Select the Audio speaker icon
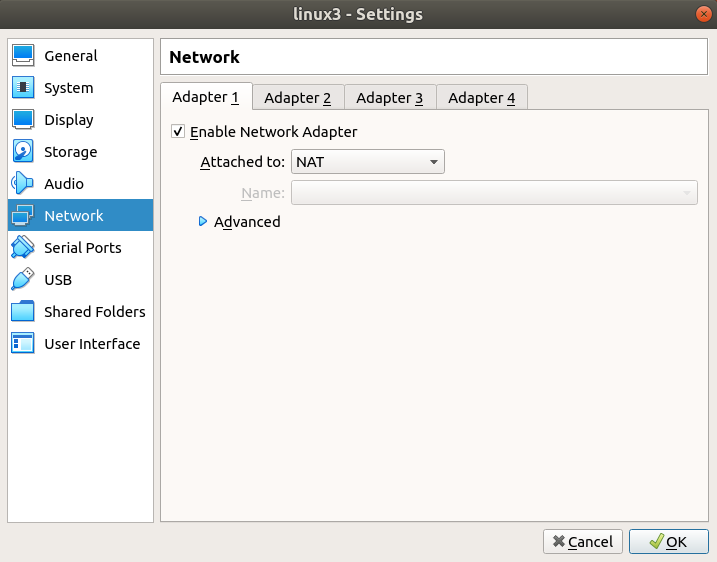The image size is (717, 562). pos(23,184)
